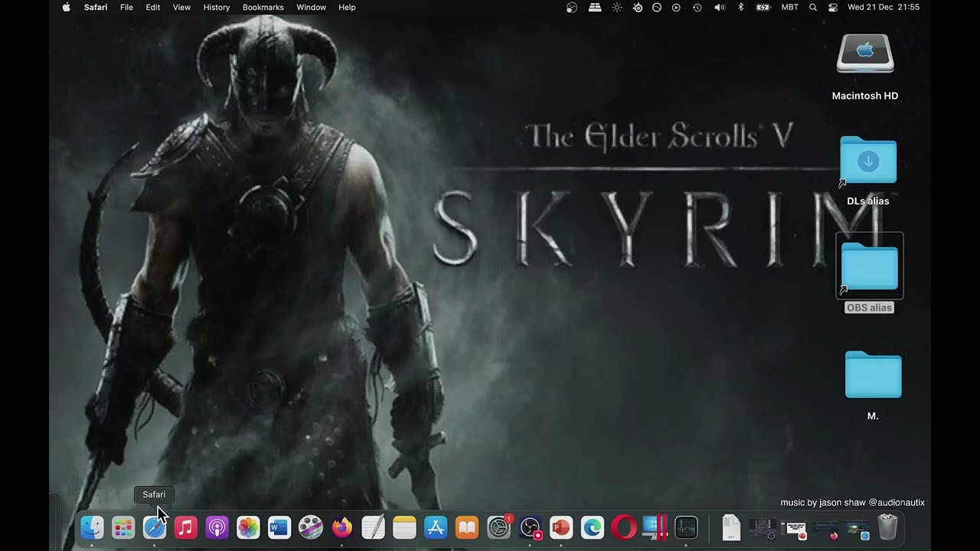Open Control Center in menu bar
Viewport: 980px width, 551px height.
coord(833,7)
